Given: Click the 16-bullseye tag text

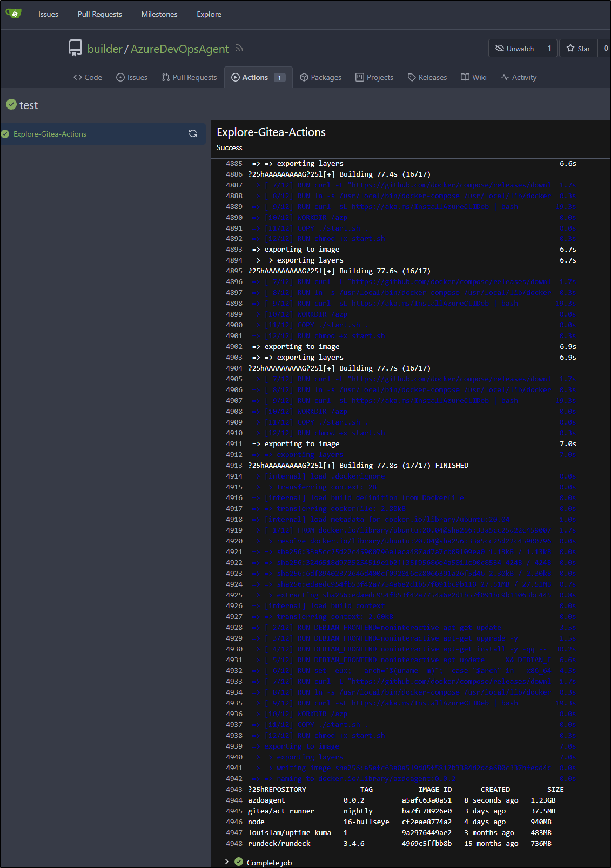Looking at the screenshot, I should click(366, 822).
